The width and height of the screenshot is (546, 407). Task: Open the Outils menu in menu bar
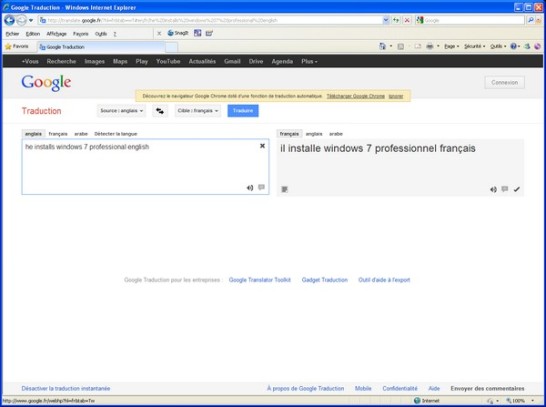(101, 34)
